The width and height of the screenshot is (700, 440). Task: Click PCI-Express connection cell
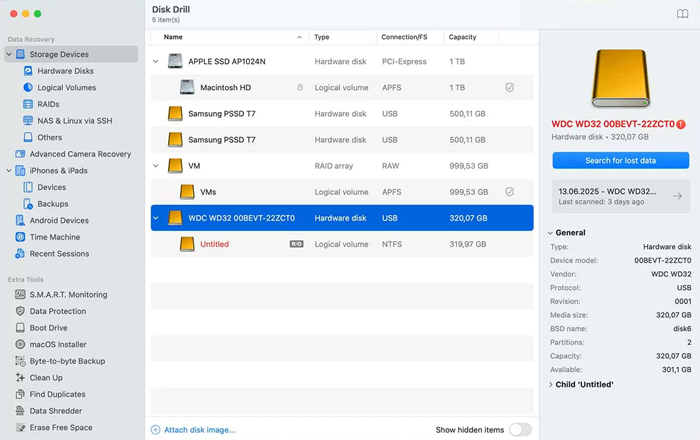tap(404, 62)
